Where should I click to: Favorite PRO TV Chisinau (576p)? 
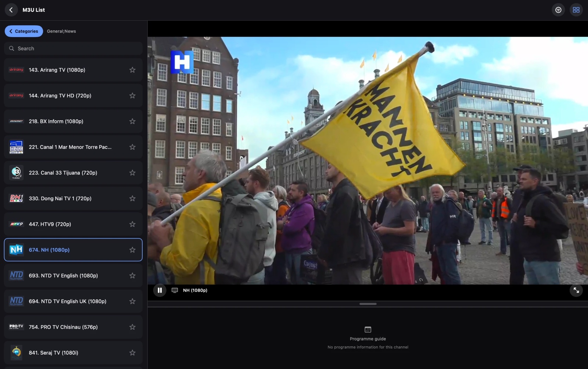pyautogui.click(x=132, y=327)
